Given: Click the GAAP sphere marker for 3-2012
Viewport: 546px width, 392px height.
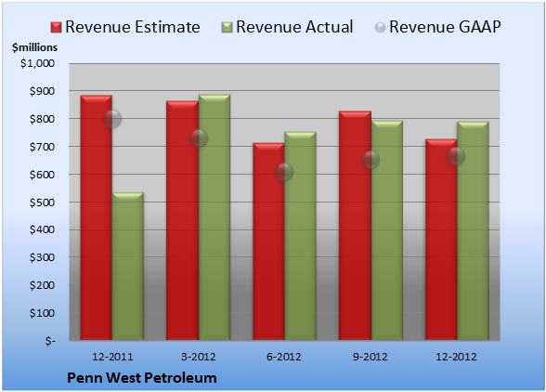Looking at the screenshot, I should pos(199,138).
